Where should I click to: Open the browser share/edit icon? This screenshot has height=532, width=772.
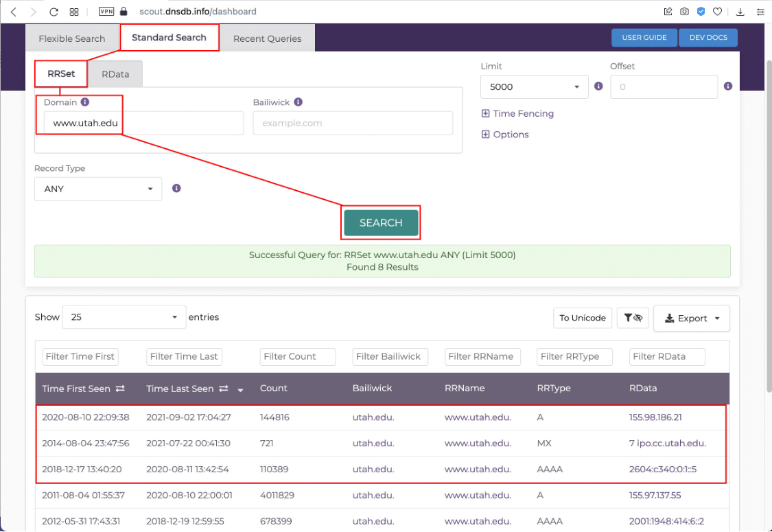[x=668, y=12]
